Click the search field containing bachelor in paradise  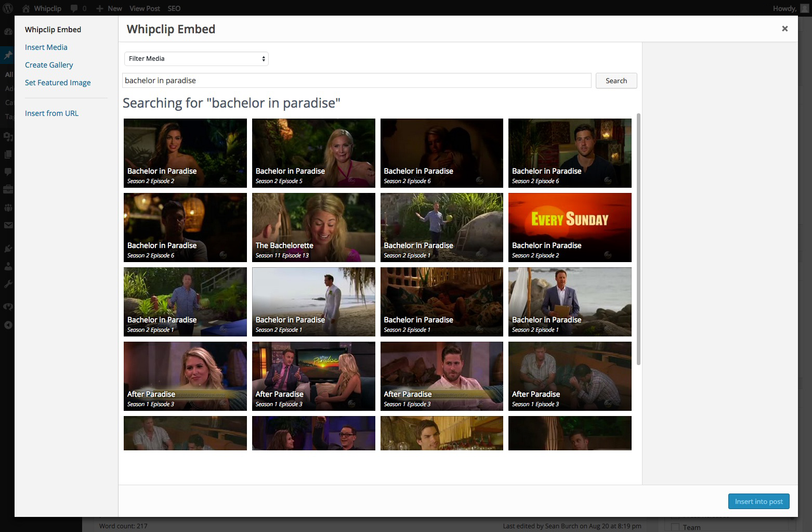tap(357, 81)
